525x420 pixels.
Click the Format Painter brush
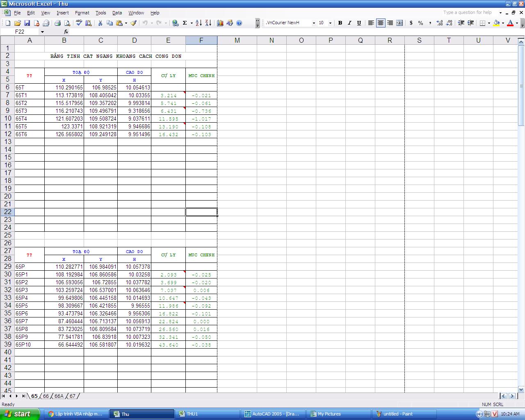click(x=134, y=23)
